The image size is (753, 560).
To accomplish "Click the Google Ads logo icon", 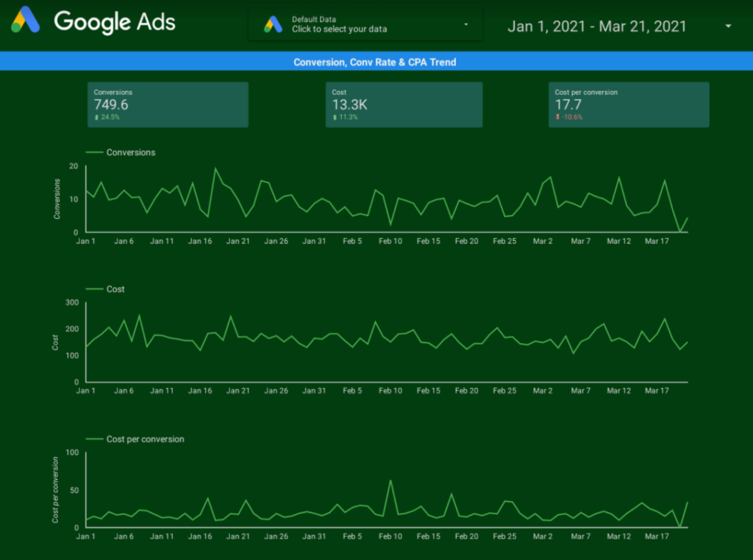I will point(25,20).
